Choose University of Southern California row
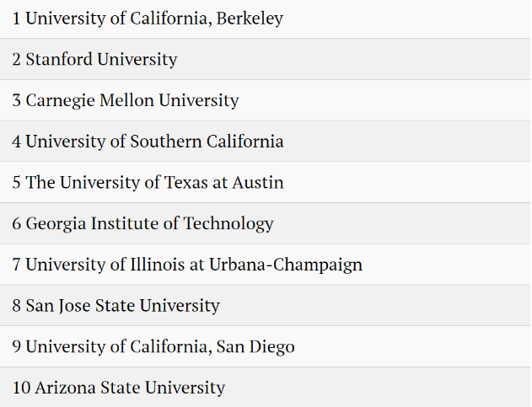 point(266,142)
